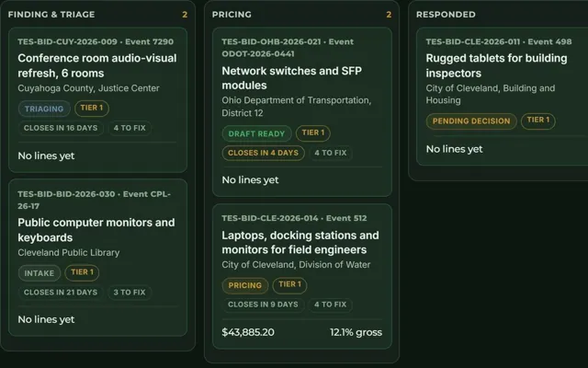
Task: Click the CLOSES IN 16 DAYS chip
Action: 61,128
